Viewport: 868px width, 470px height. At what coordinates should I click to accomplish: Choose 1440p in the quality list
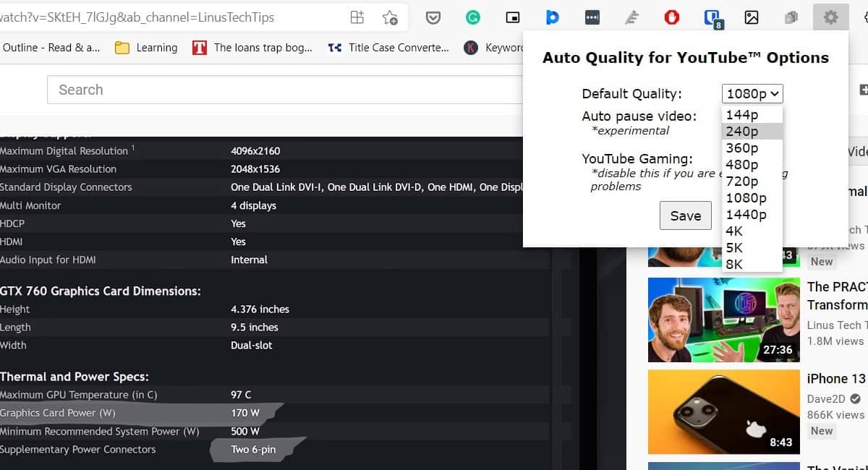click(x=746, y=214)
